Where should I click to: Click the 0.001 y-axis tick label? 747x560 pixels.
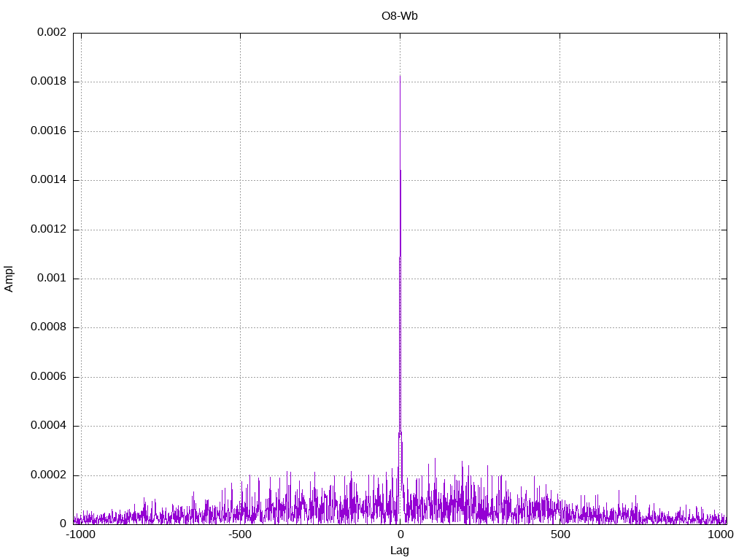coord(52,279)
